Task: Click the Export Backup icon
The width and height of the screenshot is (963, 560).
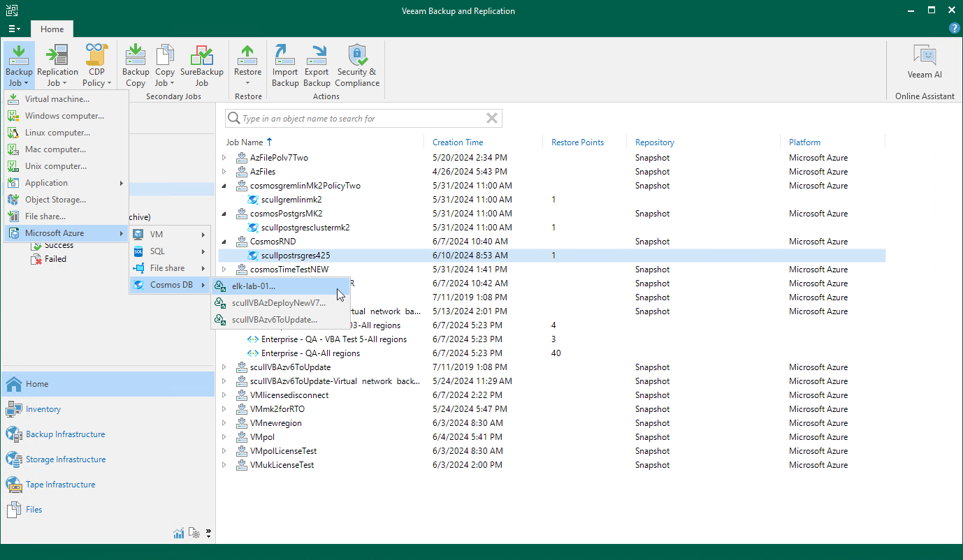Action: pyautogui.click(x=317, y=65)
